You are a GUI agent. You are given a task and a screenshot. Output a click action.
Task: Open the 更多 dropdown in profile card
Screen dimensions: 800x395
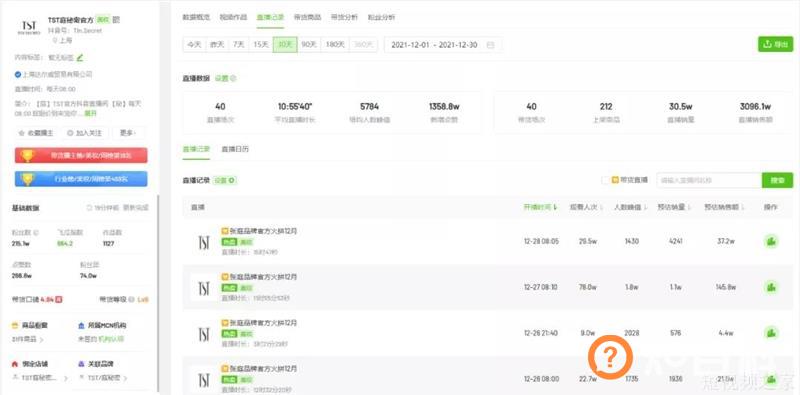coord(128,133)
